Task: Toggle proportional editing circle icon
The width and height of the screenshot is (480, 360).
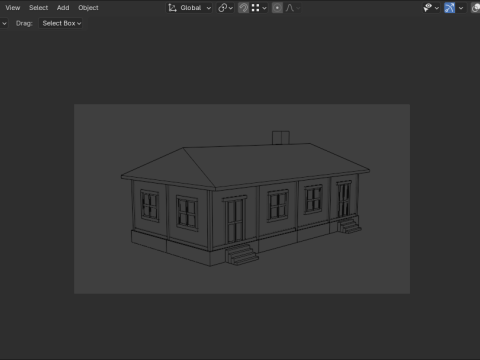Action: tap(277, 8)
